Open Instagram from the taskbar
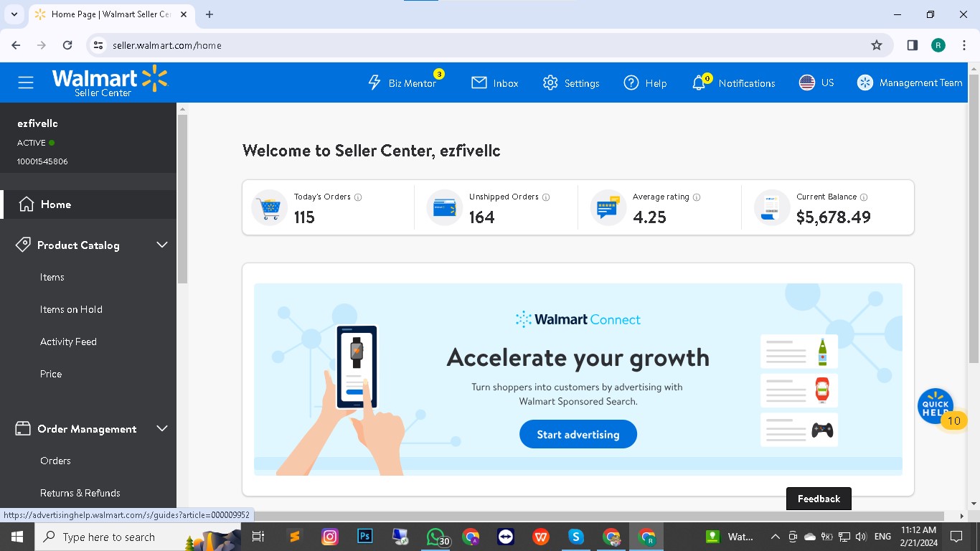 pyautogui.click(x=329, y=537)
